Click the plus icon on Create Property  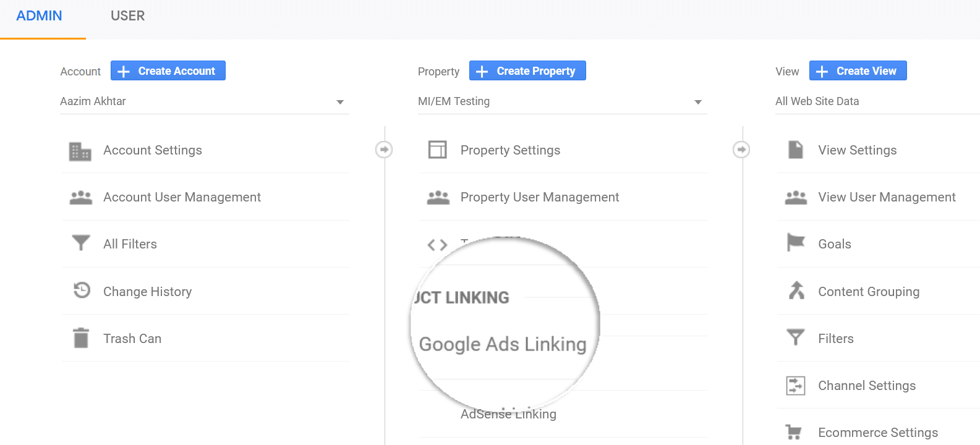tap(482, 72)
